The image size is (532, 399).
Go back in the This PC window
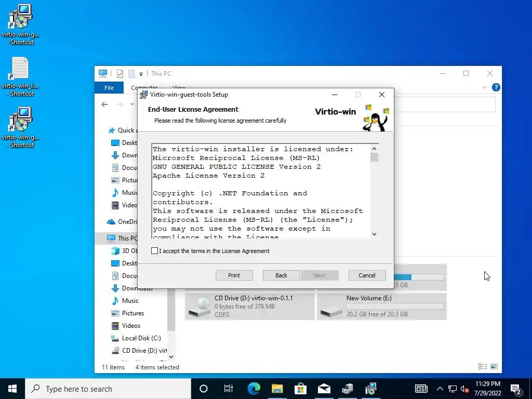(x=104, y=104)
